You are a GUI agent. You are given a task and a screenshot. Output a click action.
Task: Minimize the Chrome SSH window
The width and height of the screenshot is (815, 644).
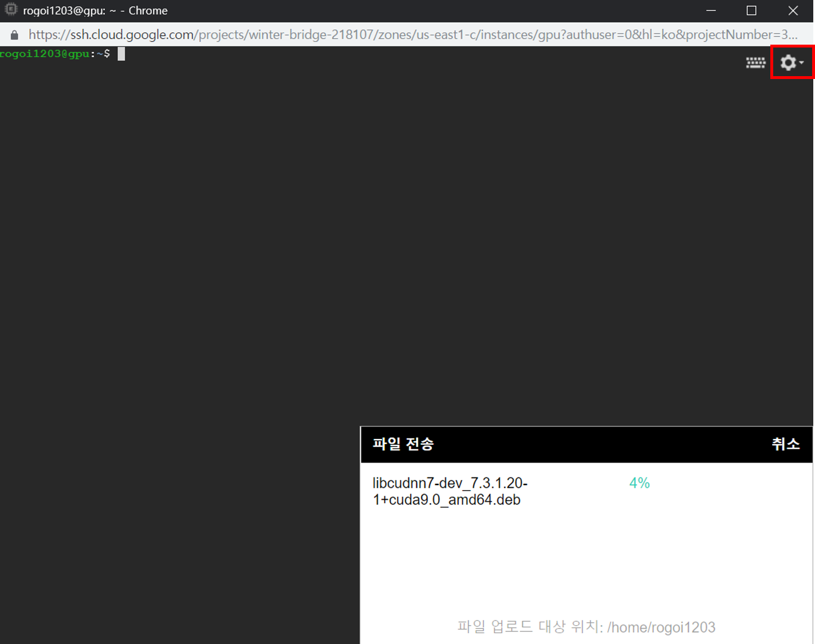pyautogui.click(x=711, y=10)
